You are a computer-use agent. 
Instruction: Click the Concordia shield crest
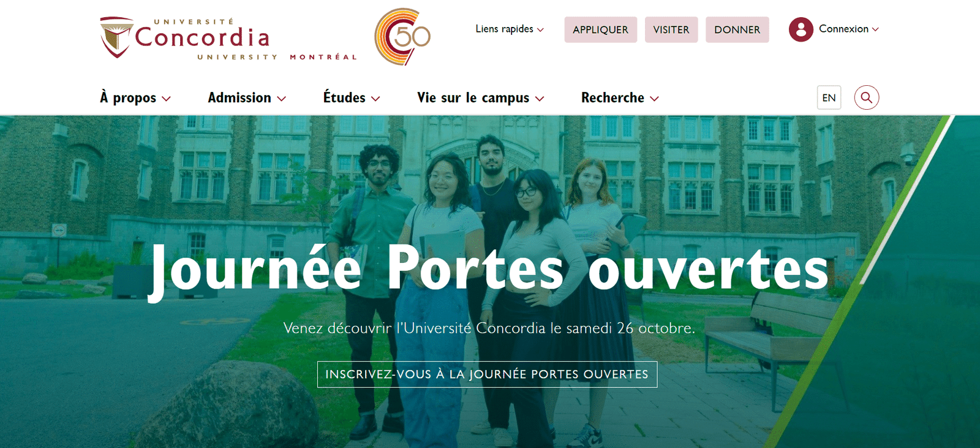(116, 37)
